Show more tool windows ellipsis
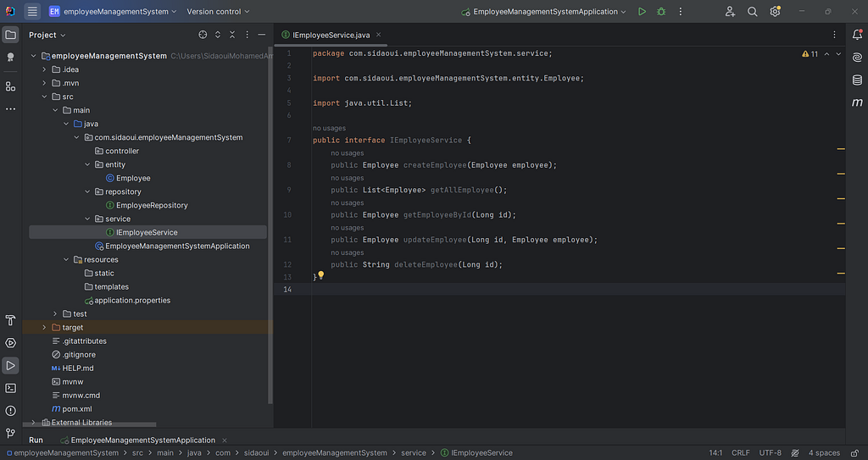 point(10,109)
